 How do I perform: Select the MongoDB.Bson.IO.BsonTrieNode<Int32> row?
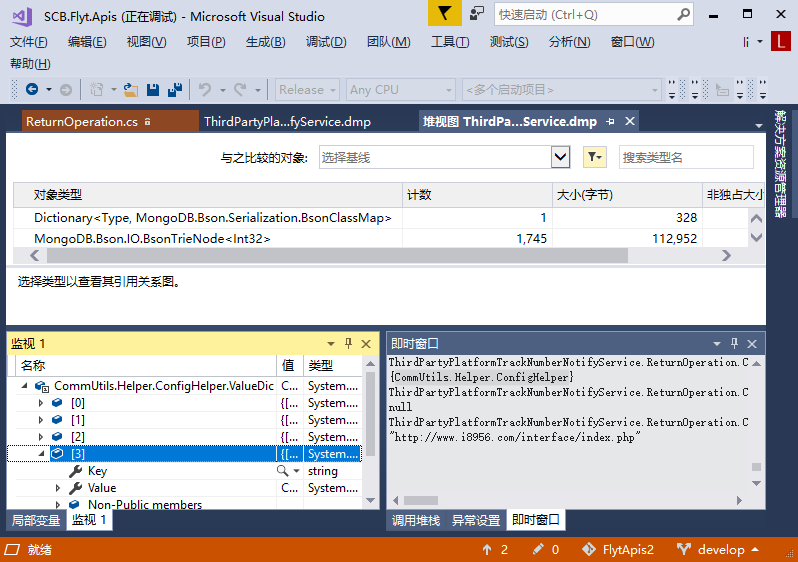[x=380, y=238]
